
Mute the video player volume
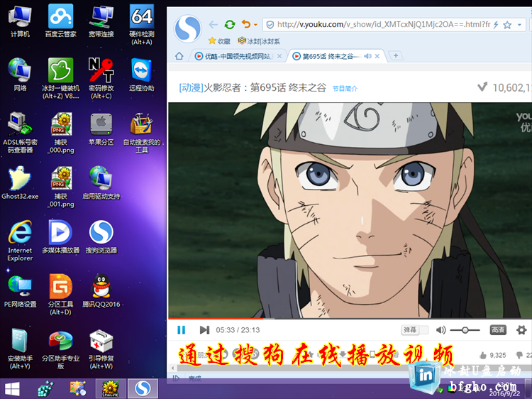pos(440,329)
